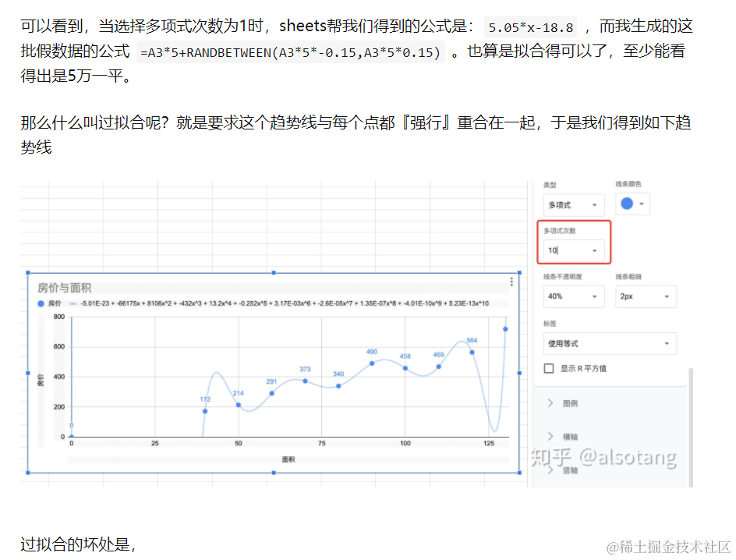Click the y-axis tick label 800
Viewport: 736px width, 560px height.
point(59,317)
